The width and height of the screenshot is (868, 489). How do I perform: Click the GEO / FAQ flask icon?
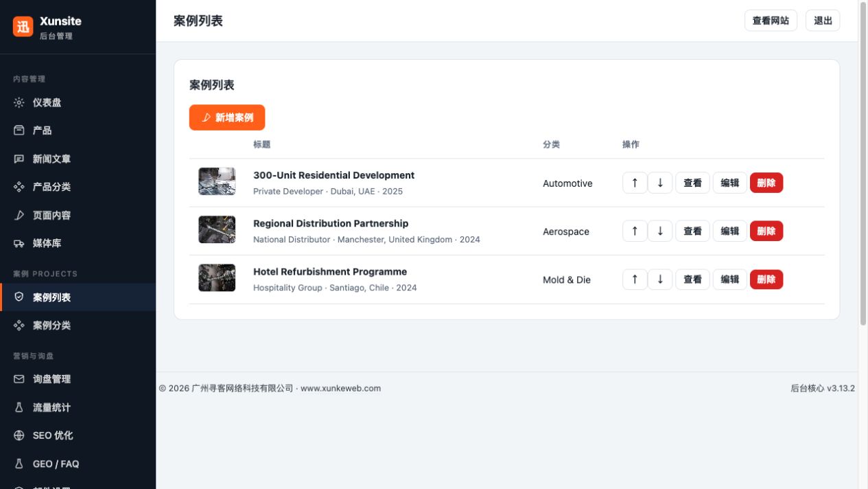[x=19, y=464]
